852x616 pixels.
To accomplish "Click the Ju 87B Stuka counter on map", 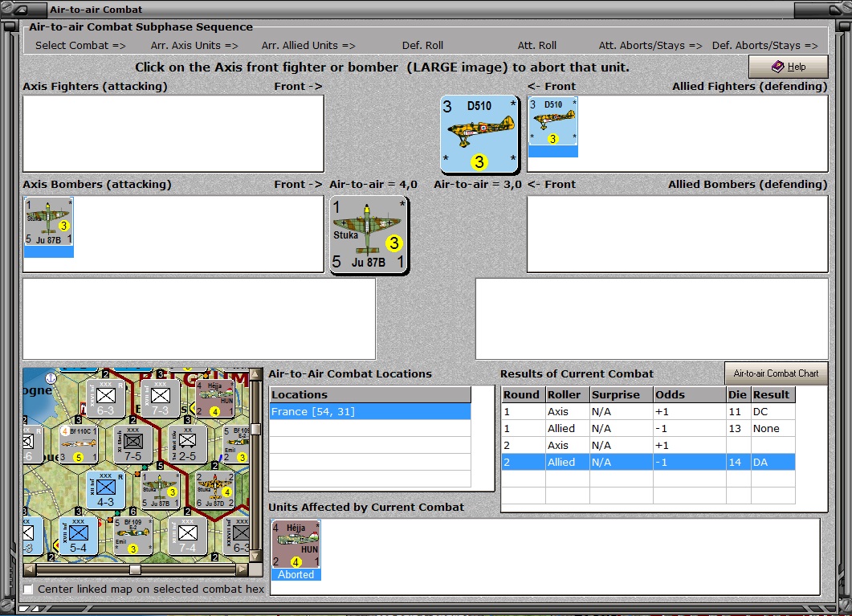I will [x=161, y=490].
